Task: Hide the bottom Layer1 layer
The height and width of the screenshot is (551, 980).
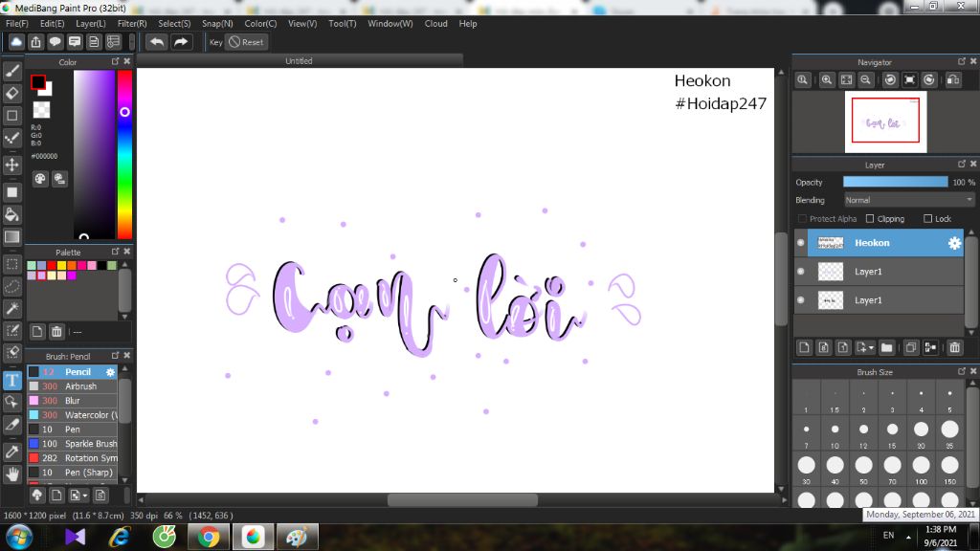Action: (801, 299)
